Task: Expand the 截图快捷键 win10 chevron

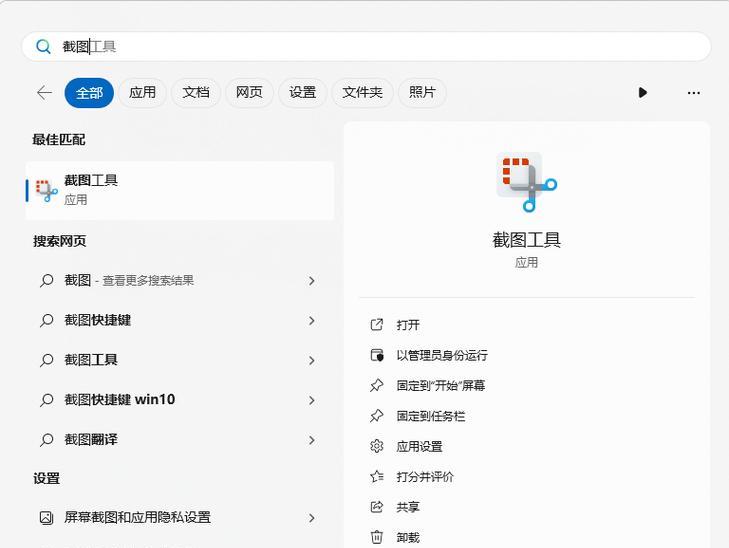Action: tap(311, 400)
